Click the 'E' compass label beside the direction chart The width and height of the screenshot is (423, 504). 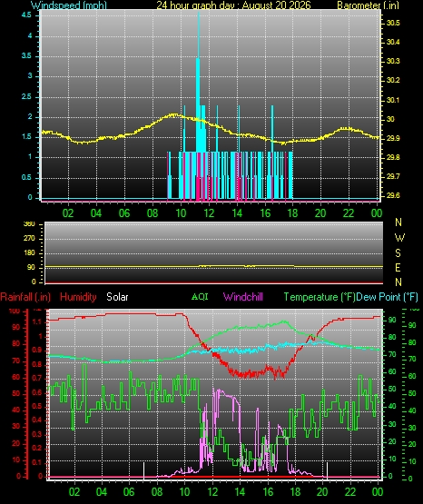(x=398, y=267)
